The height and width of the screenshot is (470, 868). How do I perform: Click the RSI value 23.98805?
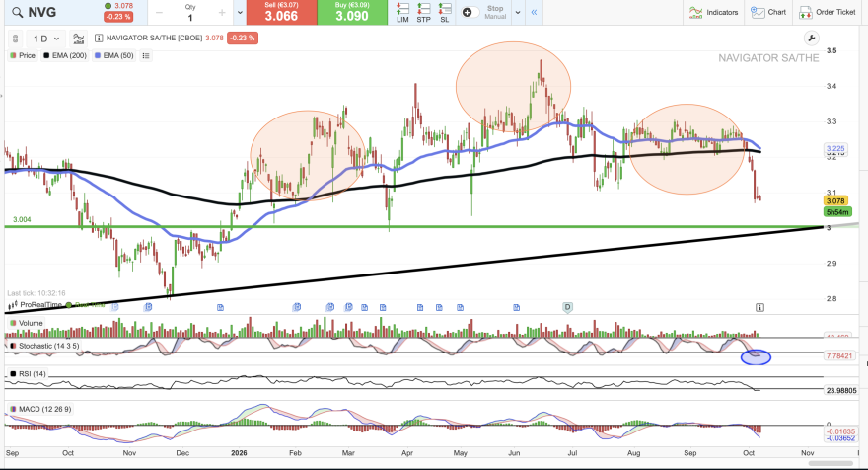click(x=841, y=391)
